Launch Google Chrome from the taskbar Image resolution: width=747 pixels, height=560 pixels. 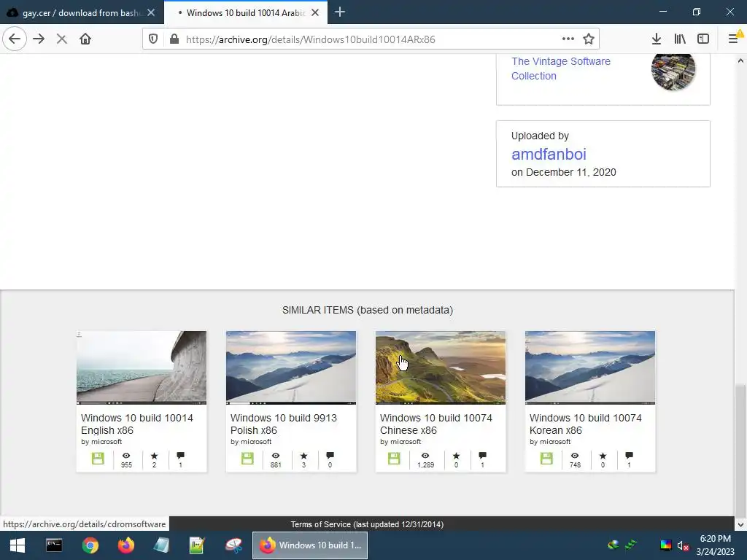[90, 545]
